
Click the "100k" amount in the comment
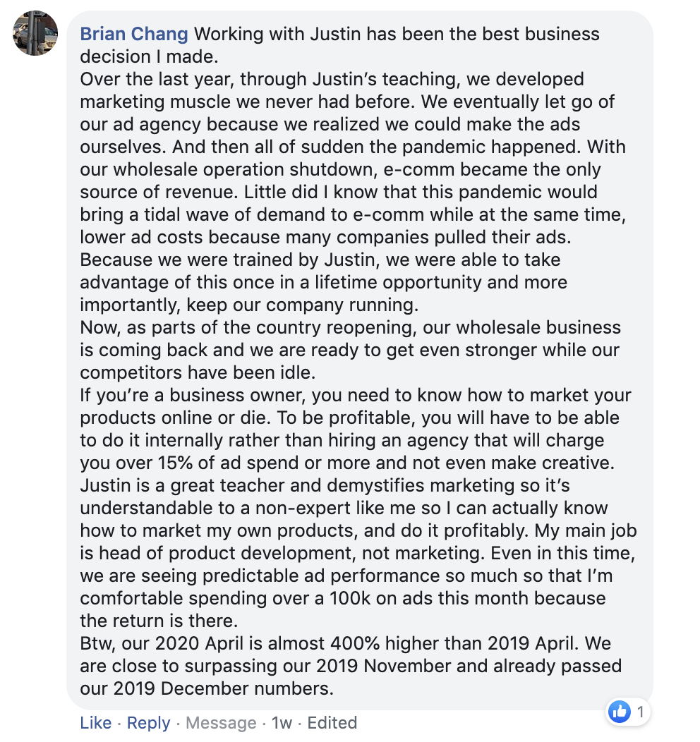tap(350, 598)
